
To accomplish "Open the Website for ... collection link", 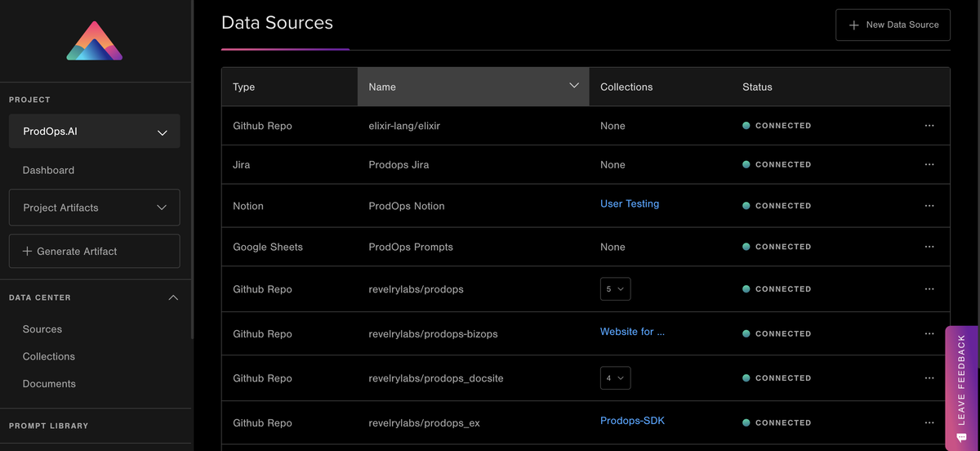I will pyautogui.click(x=632, y=332).
